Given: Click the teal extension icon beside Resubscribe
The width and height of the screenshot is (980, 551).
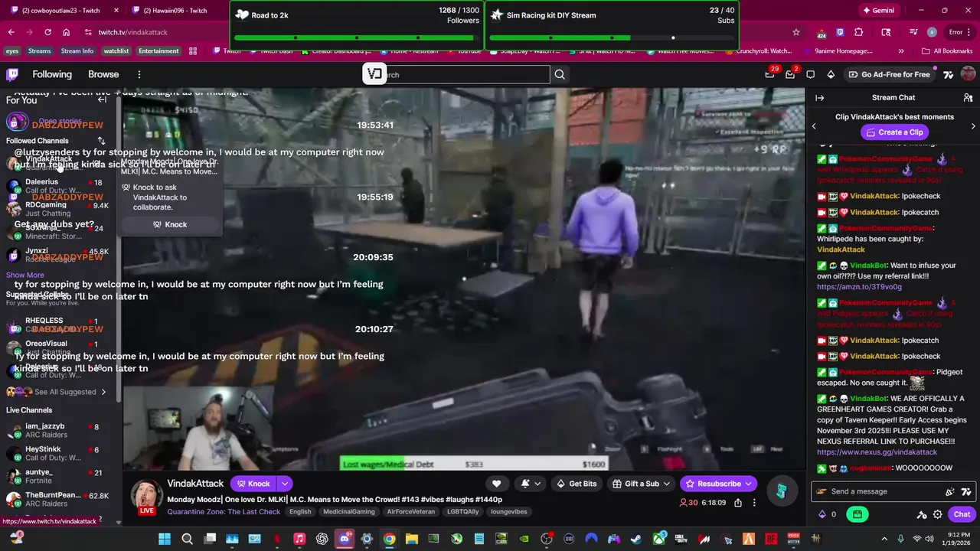Looking at the screenshot, I should click(781, 491).
